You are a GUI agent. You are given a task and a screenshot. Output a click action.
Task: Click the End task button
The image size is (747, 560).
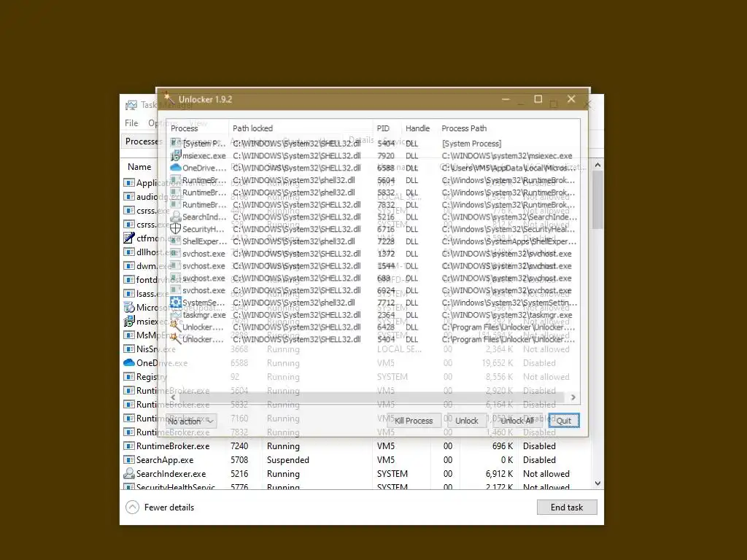point(566,507)
